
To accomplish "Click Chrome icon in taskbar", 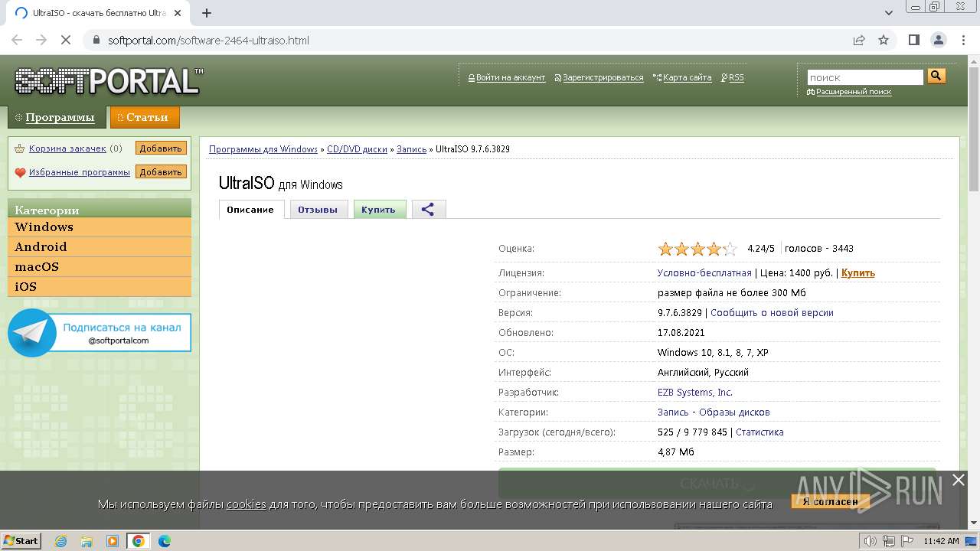I will point(139,541).
